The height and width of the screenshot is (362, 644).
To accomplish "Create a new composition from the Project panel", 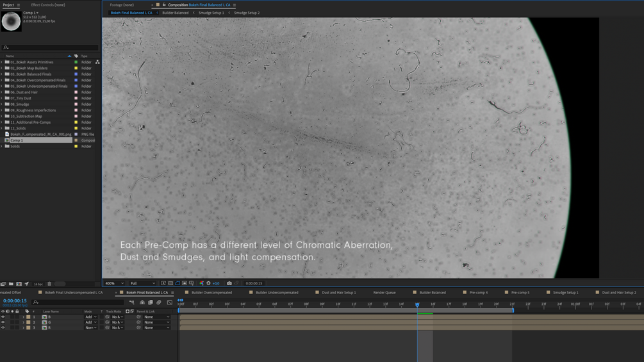I will coord(19,284).
